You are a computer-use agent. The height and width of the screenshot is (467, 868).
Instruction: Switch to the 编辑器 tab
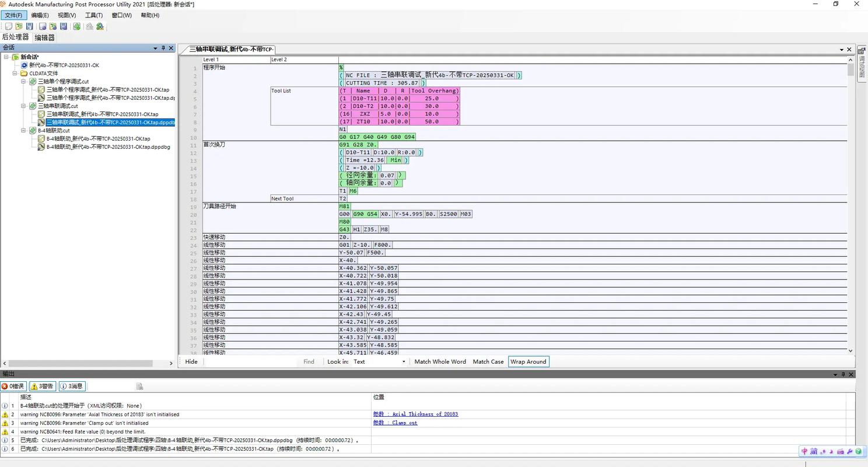44,37
